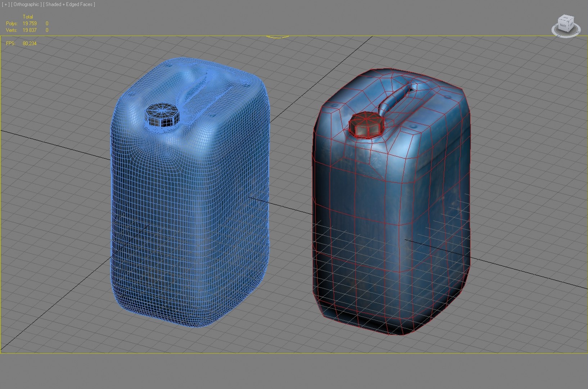Select the red cap on the low-poly canister
The height and width of the screenshot is (389, 588).
click(367, 125)
